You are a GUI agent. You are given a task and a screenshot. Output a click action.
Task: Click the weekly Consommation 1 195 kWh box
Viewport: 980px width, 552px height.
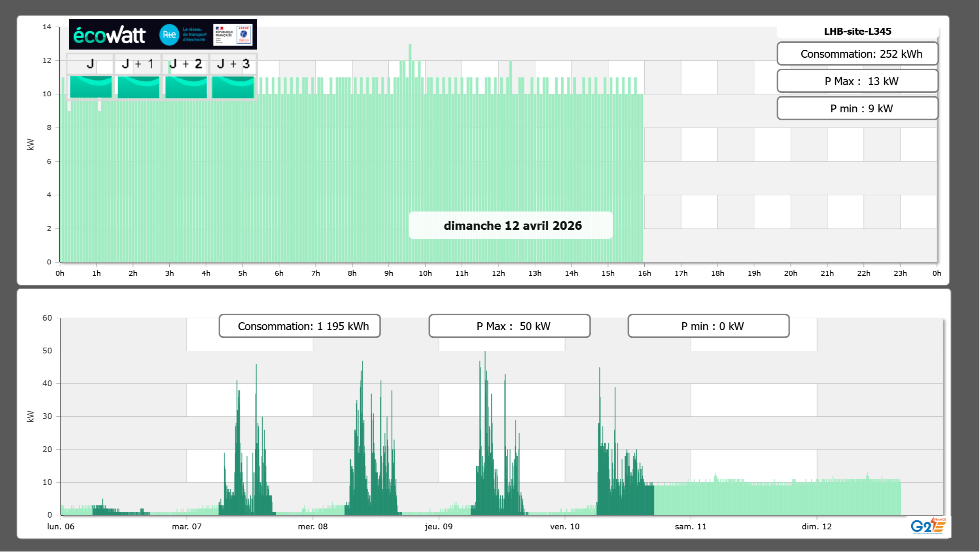pyautogui.click(x=299, y=326)
